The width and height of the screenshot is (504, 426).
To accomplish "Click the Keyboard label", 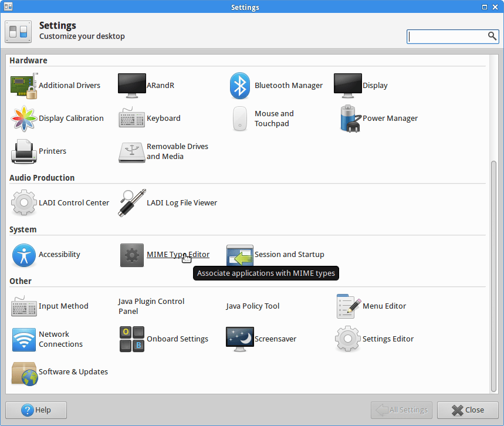I will [x=164, y=119].
